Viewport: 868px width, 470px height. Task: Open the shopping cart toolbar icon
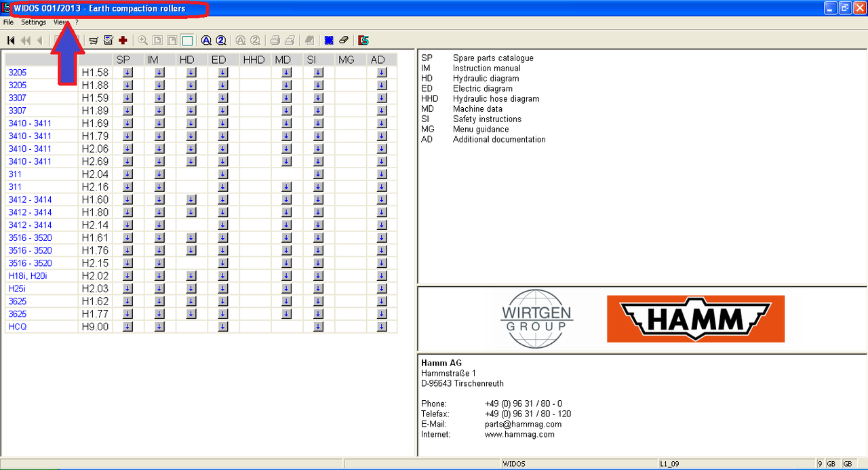coord(94,40)
